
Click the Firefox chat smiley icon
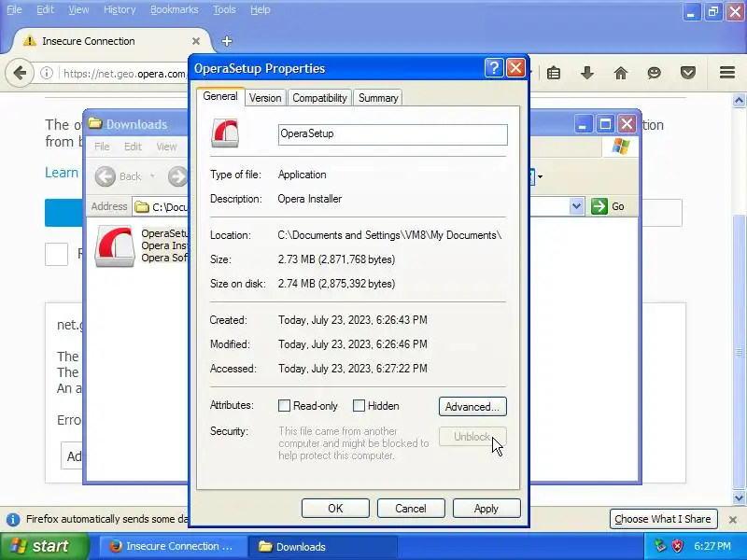[x=655, y=73]
